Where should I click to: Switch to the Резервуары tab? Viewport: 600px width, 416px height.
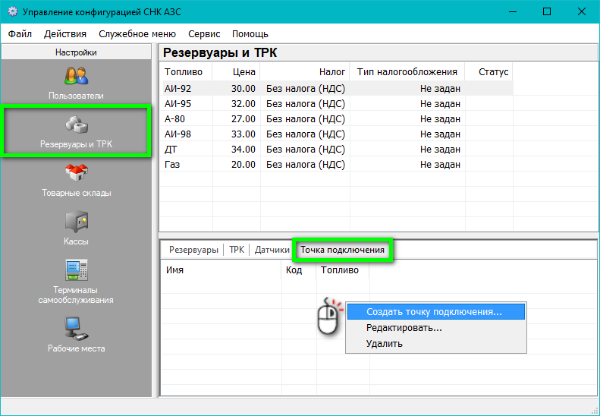point(194,250)
